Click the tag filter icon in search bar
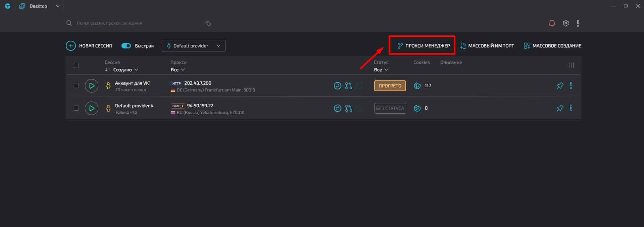Viewport: 644px width, 227px height. [x=208, y=23]
